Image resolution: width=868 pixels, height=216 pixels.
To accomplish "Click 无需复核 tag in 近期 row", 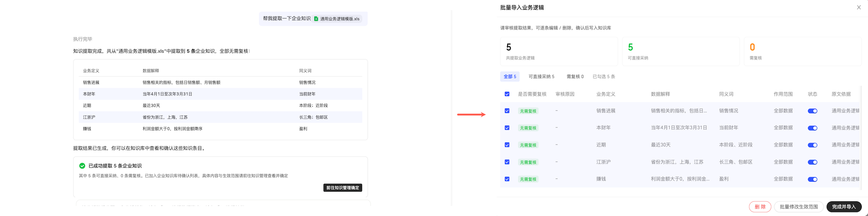I will click(x=528, y=145).
